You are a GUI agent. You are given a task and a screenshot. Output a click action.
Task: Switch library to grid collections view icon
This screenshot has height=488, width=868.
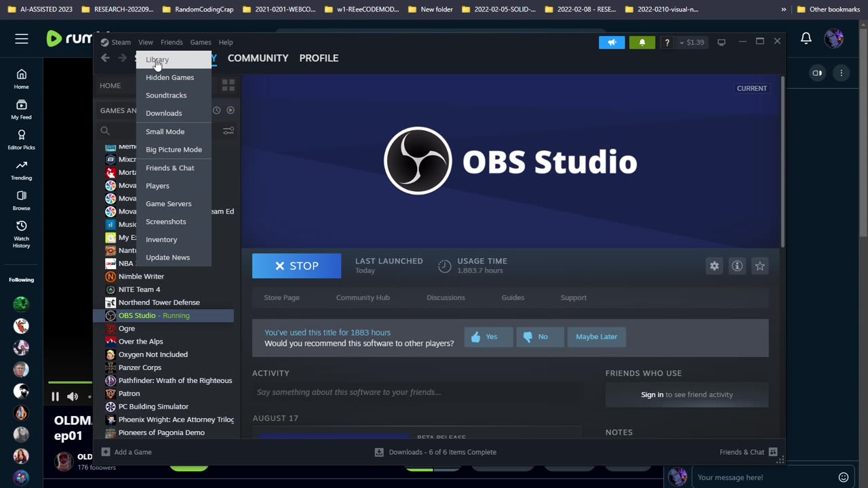[x=228, y=85]
